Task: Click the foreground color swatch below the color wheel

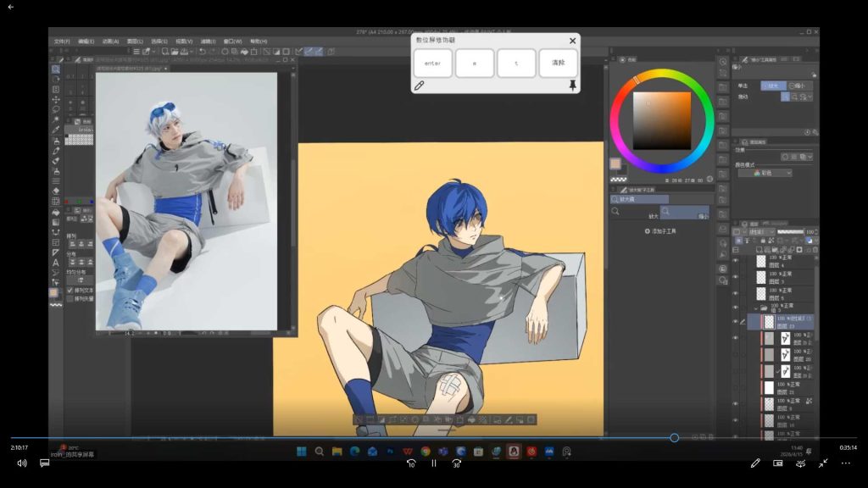Action: pos(615,164)
